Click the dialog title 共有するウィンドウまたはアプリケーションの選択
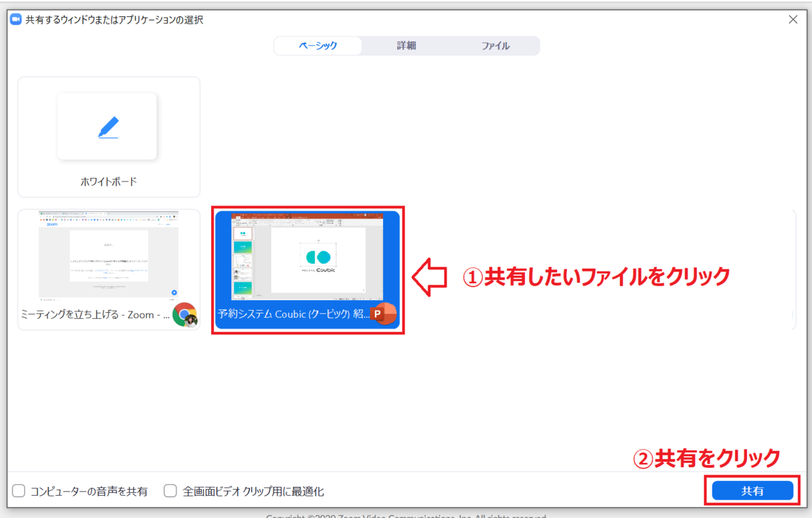Viewport: 812px width, 518px height. pos(114,20)
